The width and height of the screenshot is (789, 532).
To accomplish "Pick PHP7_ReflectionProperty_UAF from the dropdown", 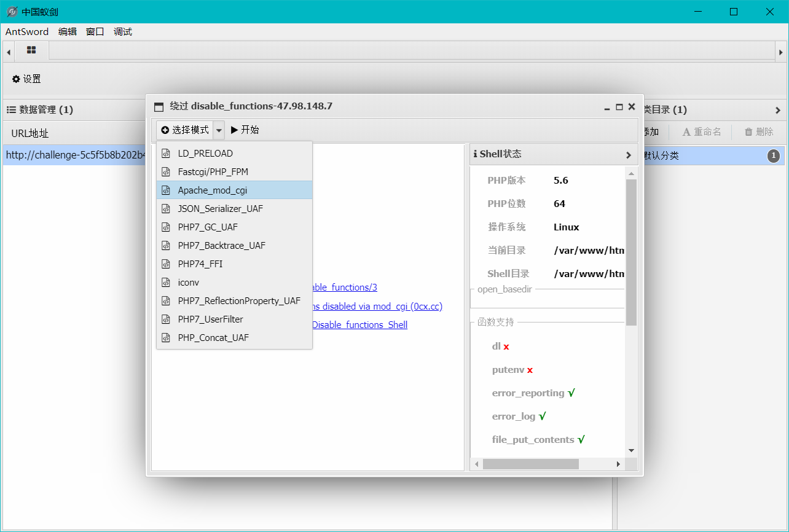I will click(x=238, y=301).
